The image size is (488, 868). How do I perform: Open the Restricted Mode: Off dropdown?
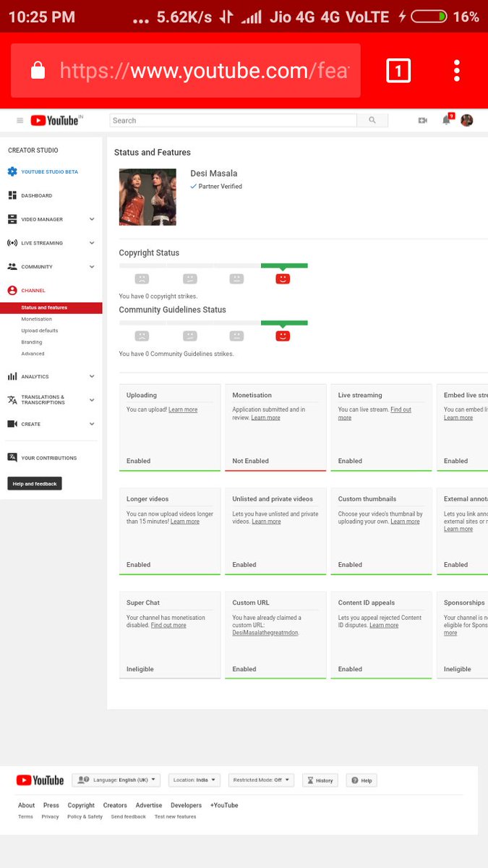click(261, 780)
